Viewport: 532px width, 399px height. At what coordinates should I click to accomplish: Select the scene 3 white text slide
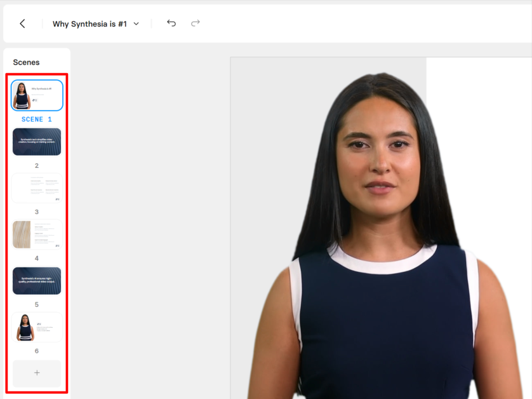(x=37, y=188)
